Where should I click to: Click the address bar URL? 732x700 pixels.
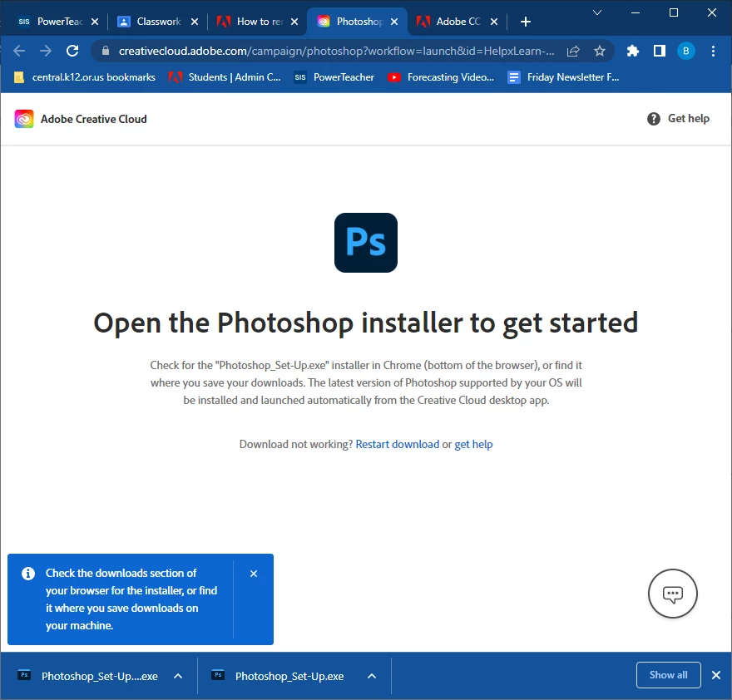336,51
